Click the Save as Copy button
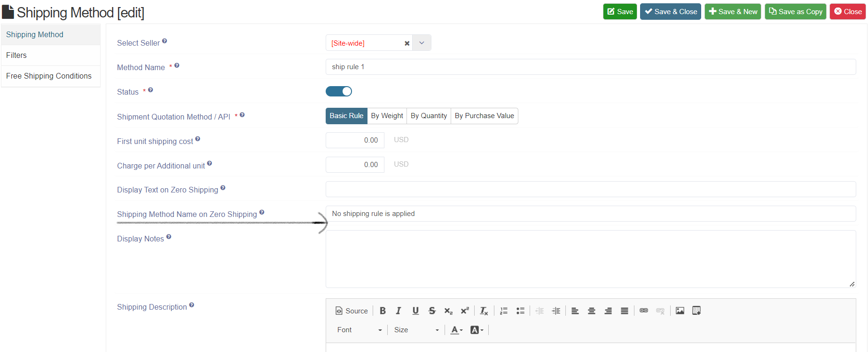 [795, 12]
